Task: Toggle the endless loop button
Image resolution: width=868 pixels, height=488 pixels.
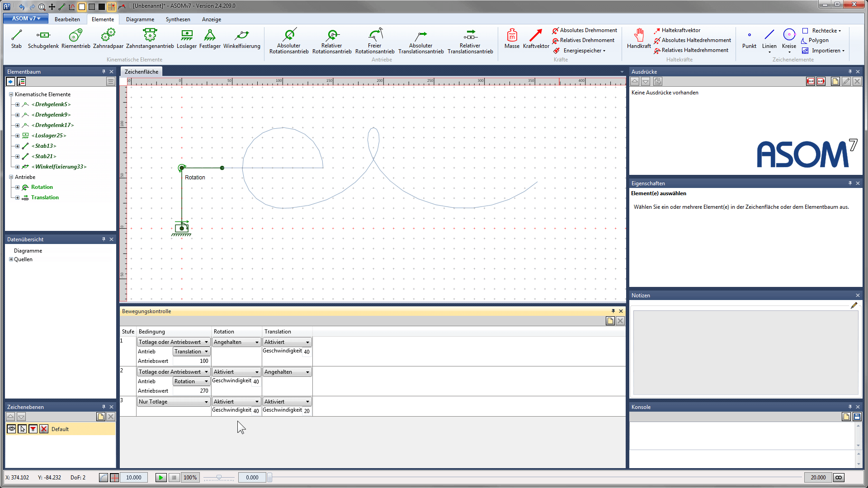Action: (839, 478)
